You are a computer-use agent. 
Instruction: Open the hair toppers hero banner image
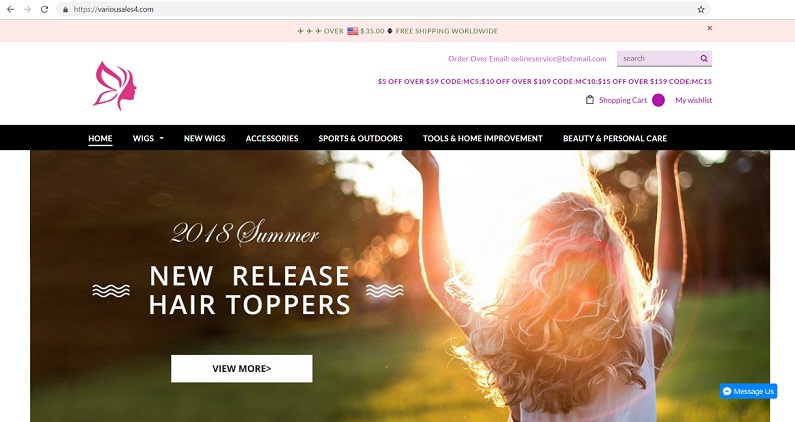[x=400, y=286]
